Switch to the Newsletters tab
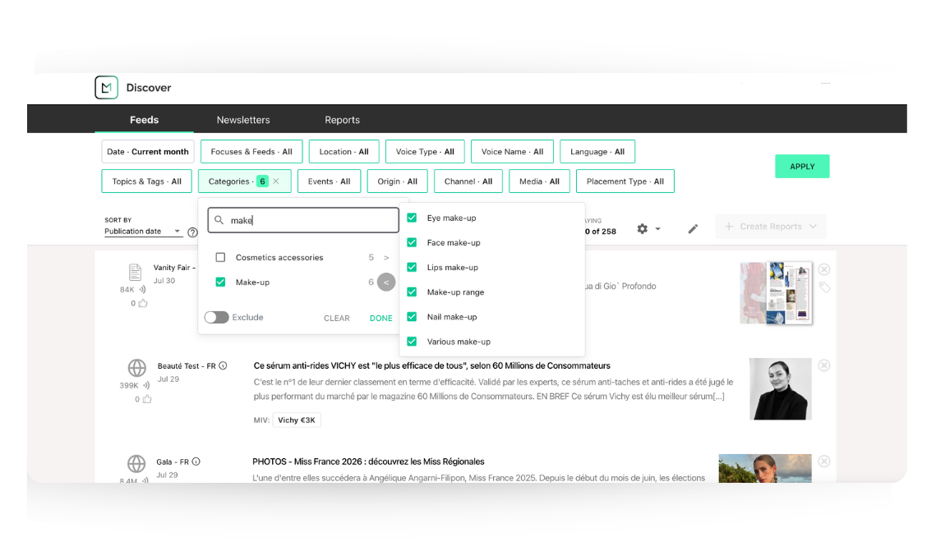936x560 pixels. click(243, 120)
